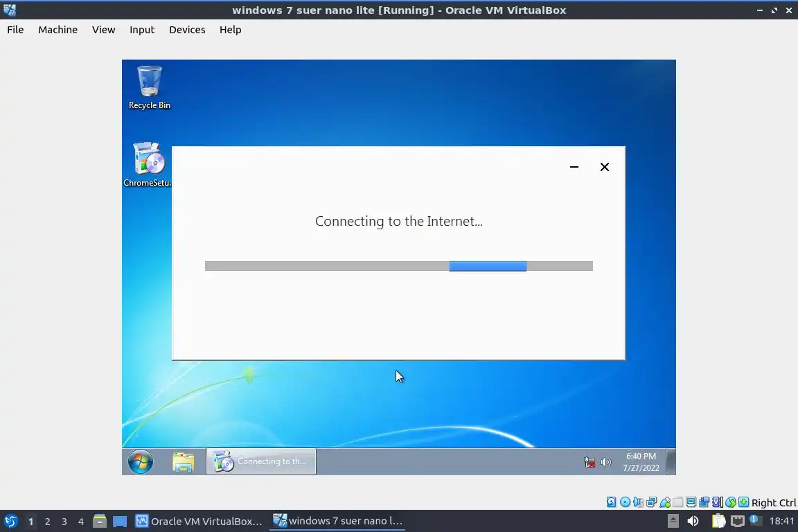Click the host notification alert tray icon
Image resolution: width=798 pixels, height=532 pixels.
click(x=755, y=520)
